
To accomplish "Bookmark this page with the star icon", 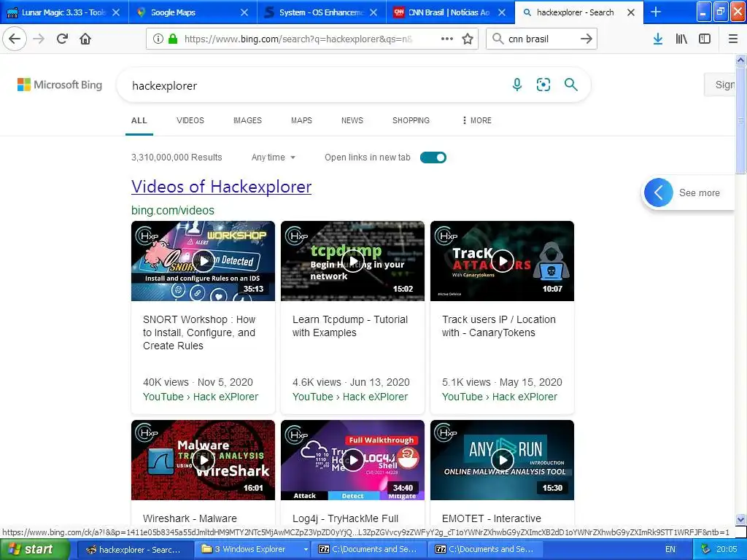I will coord(468,39).
